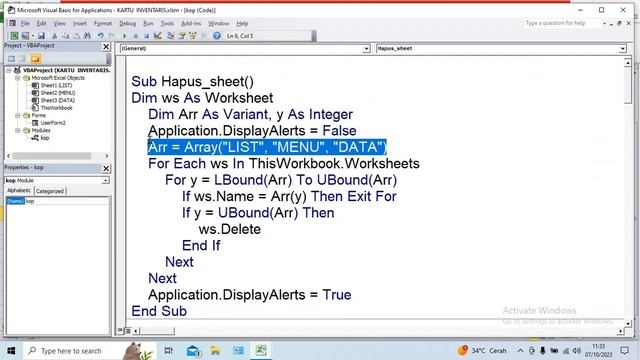The height and width of the screenshot is (360, 640).
Task: Open the Help menu
Action: [x=242, y=24]
